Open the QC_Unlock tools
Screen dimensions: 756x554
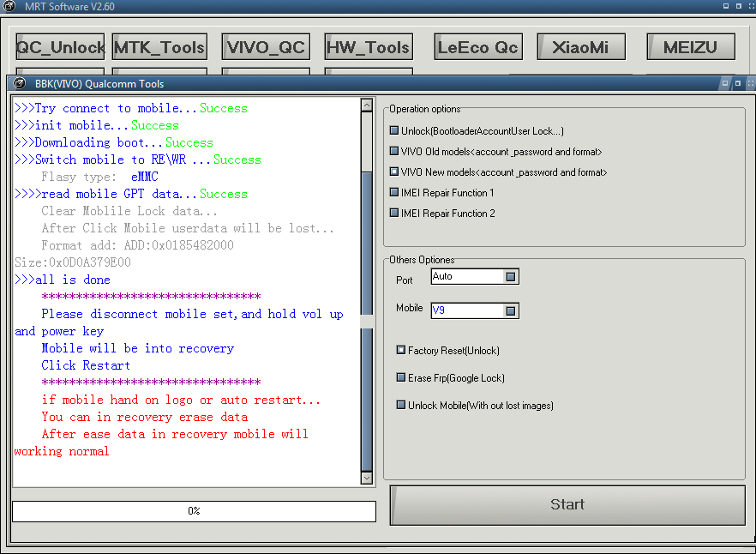[x=60, y=47]
